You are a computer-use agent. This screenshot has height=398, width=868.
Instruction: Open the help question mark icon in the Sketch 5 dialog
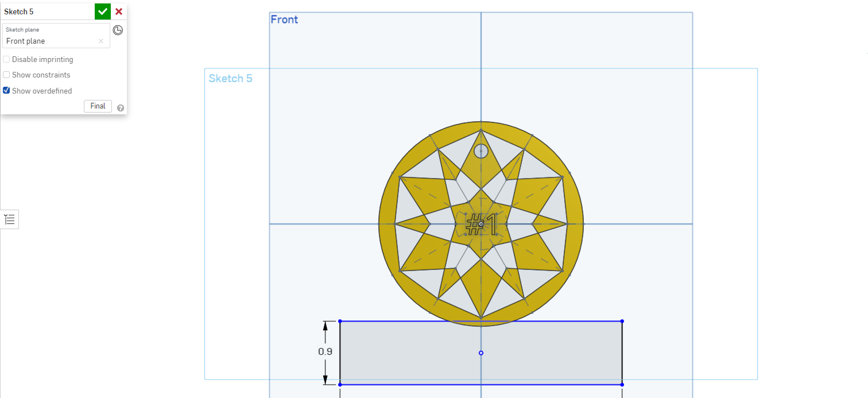coord(121,107)
